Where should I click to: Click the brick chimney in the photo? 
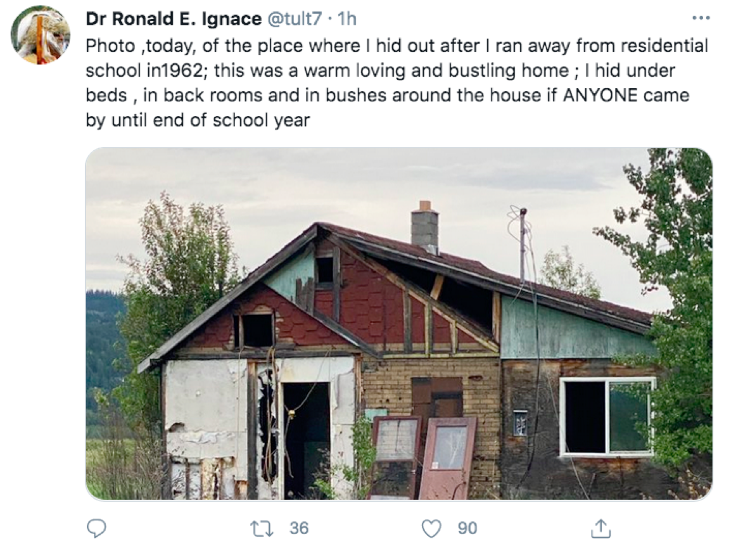tap(424, 227)
